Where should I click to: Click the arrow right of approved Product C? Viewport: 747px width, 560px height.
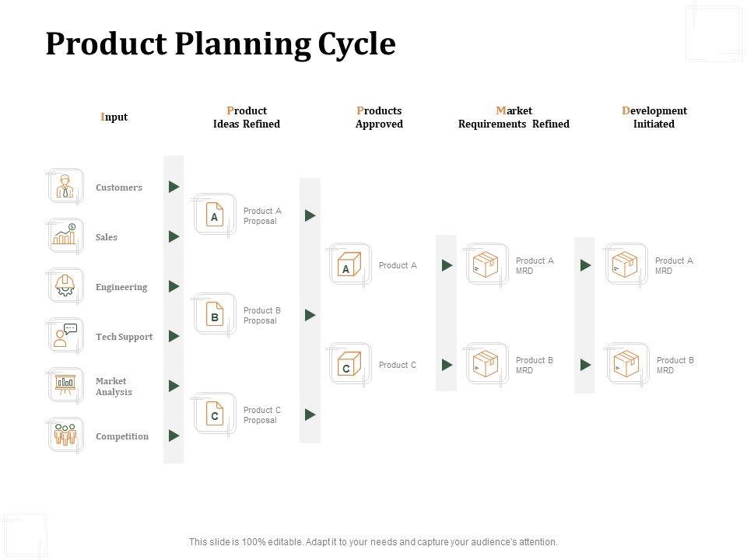point(447,365)
